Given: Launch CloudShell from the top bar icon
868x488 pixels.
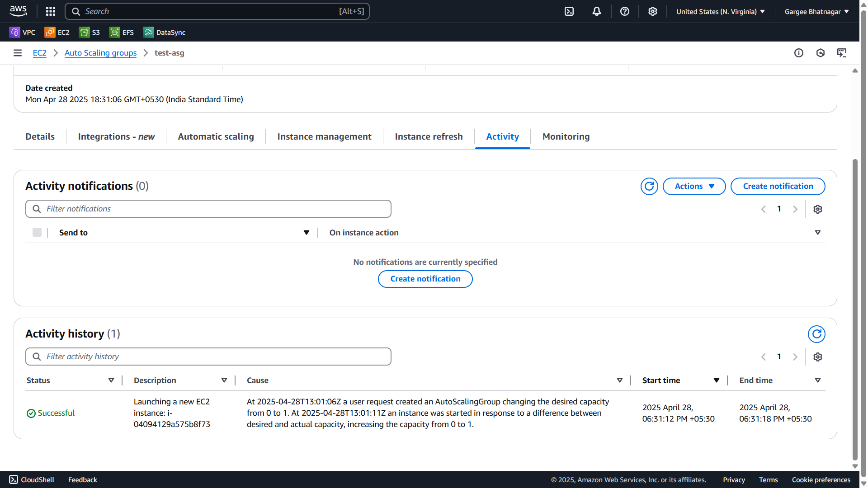Looking at the screenshot, I should [x=569, y=11].
